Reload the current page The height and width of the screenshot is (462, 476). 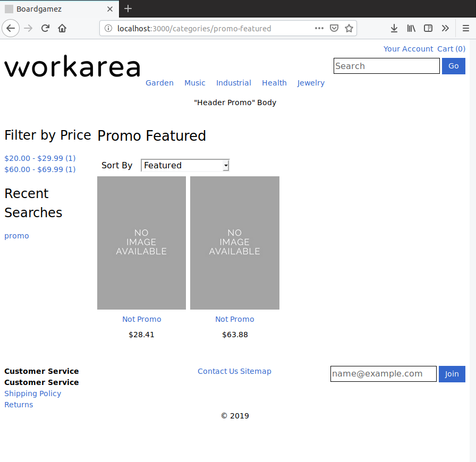point(45,28)
